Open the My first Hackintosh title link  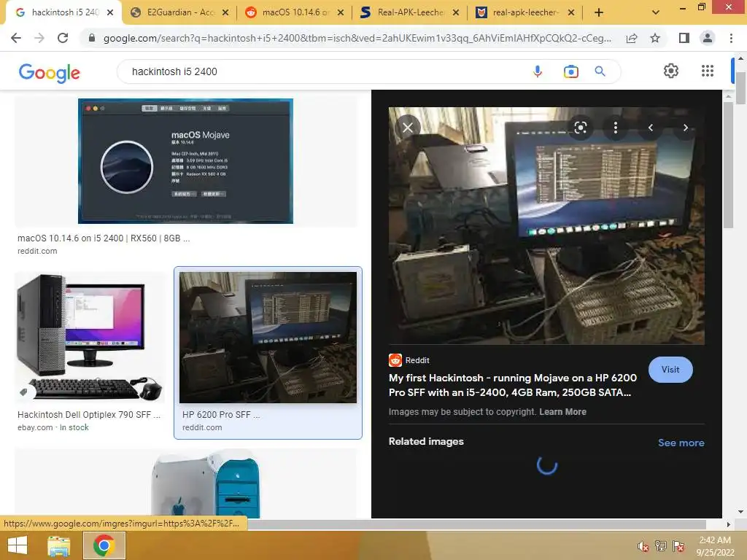coord(513,385)
